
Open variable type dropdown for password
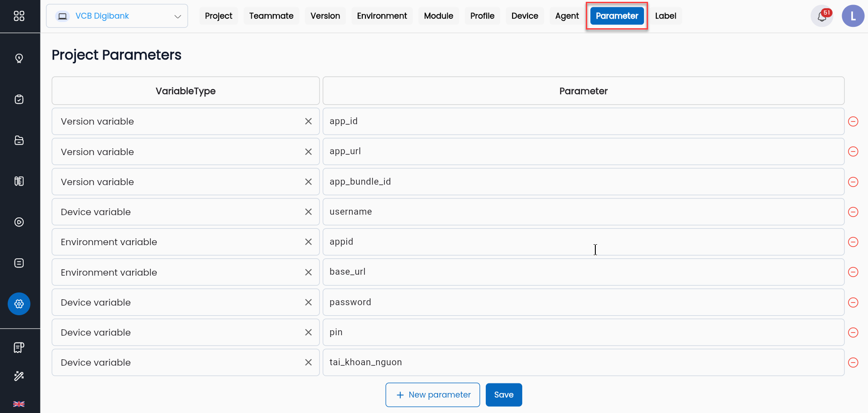[x=185, y=302]
